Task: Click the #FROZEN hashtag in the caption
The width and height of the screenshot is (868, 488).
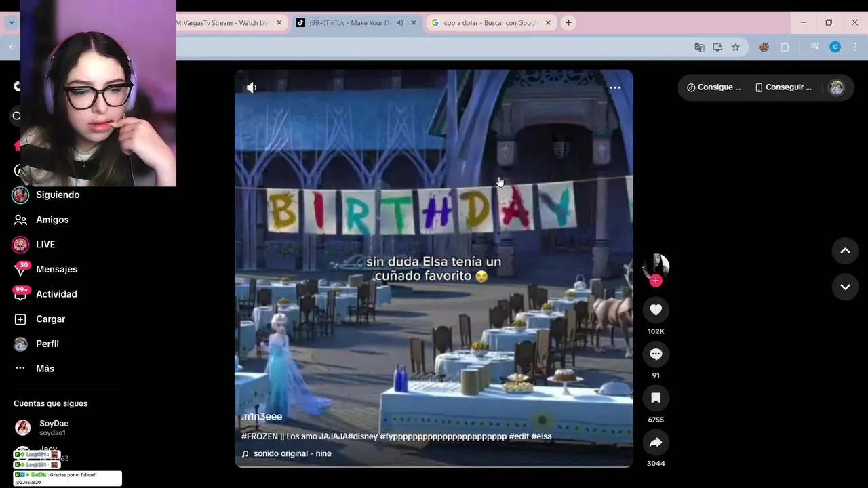Action: tap(260, 436)
